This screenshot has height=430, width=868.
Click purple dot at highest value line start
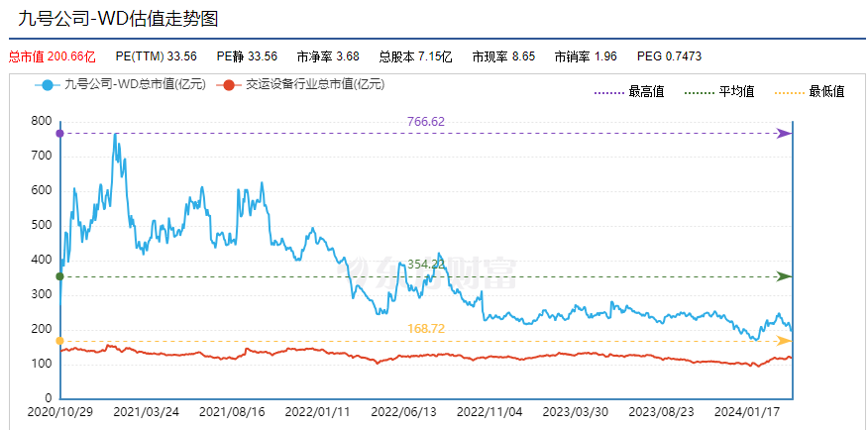[59, 134]
